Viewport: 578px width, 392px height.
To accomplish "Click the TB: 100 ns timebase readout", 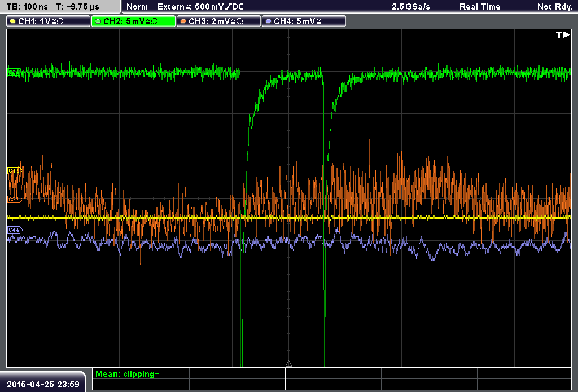I will click(x=27, y=7).
